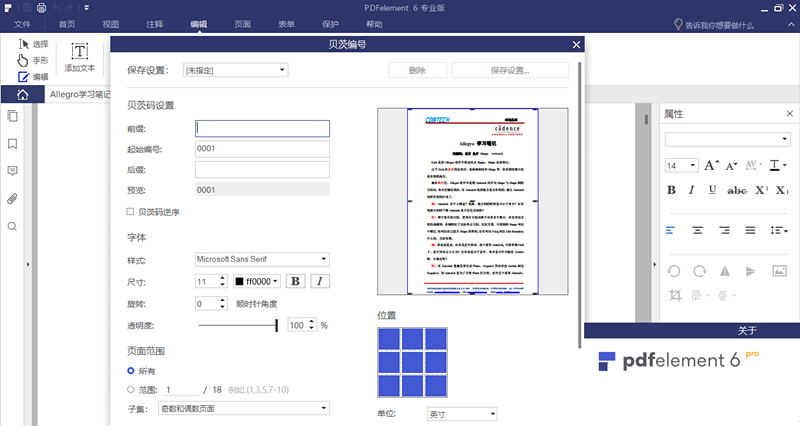
Task: Click the 起始编号 start number field
Action: tap(262, 149)
